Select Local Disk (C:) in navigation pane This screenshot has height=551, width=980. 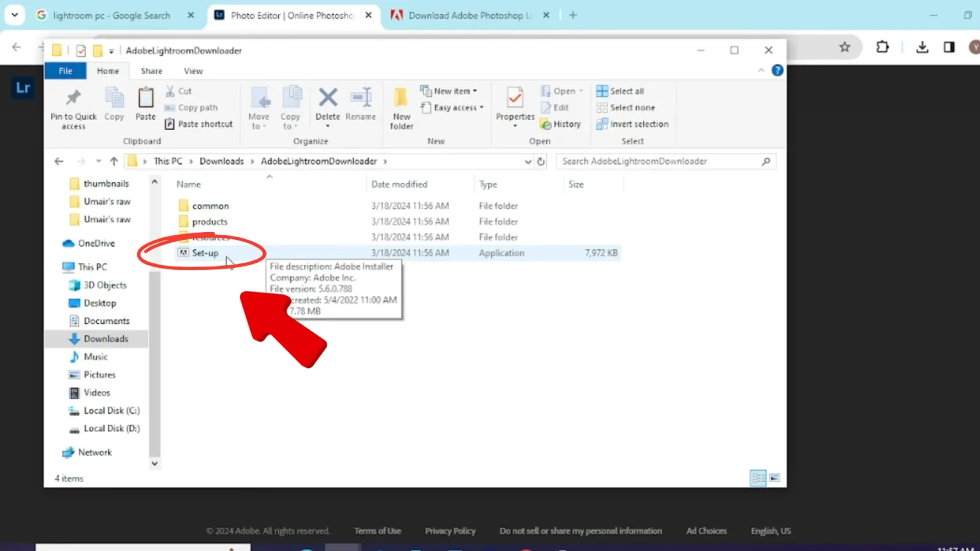point(111,411)
